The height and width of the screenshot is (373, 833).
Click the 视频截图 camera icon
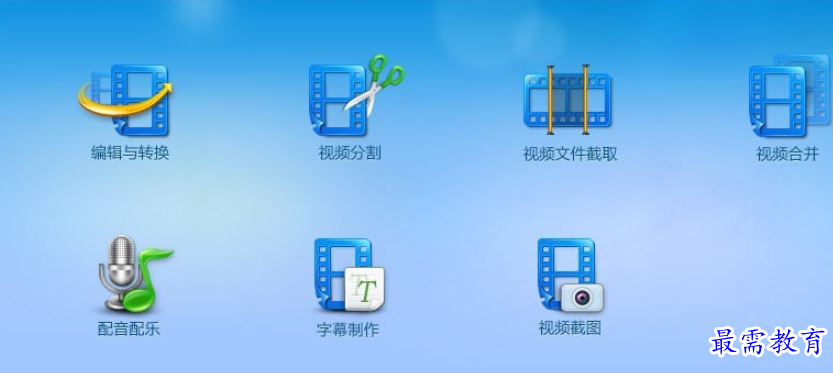[571, 275]
